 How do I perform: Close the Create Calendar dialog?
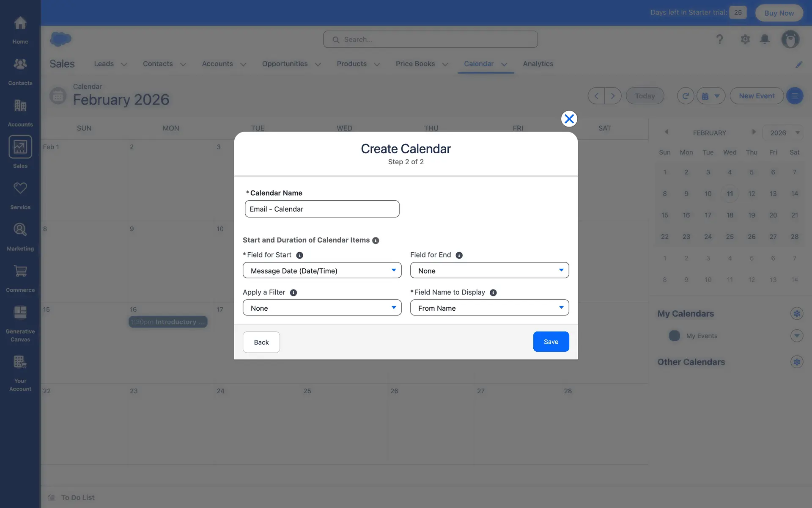(x=569, y=119)
